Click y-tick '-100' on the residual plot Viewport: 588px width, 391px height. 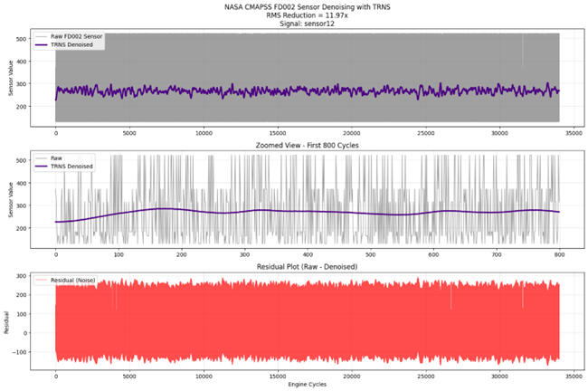(x=20, y=352)
